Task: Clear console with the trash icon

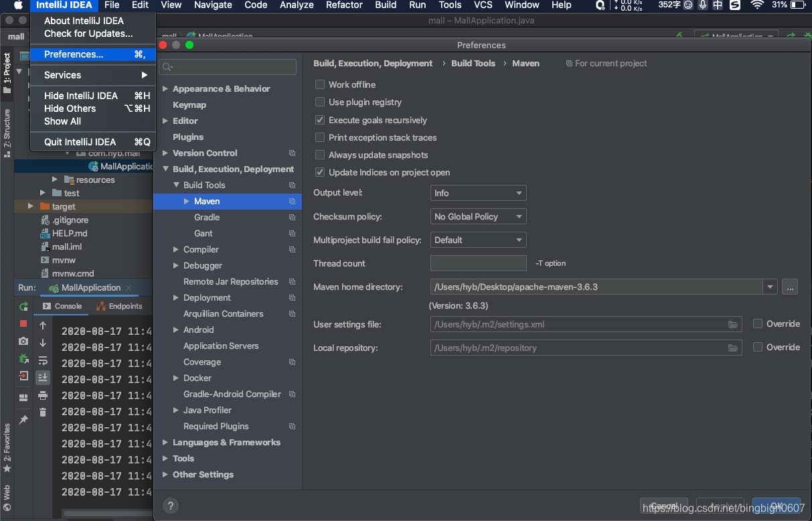Action: pos(43,413)
